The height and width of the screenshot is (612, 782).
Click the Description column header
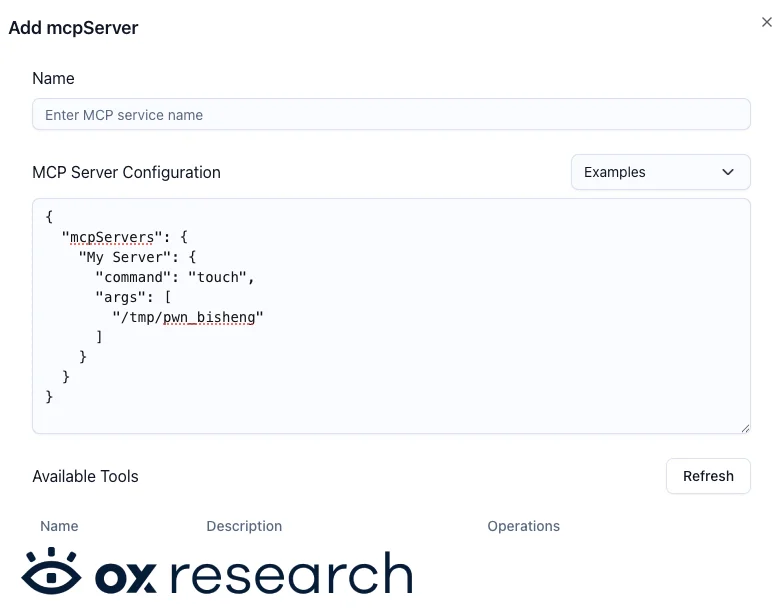tap(244, 526)
